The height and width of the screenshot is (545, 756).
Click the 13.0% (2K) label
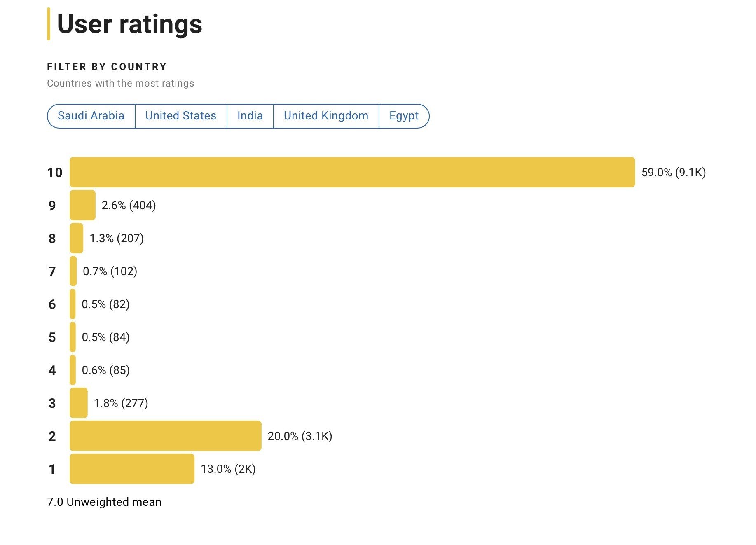click(x=228, y=469)
